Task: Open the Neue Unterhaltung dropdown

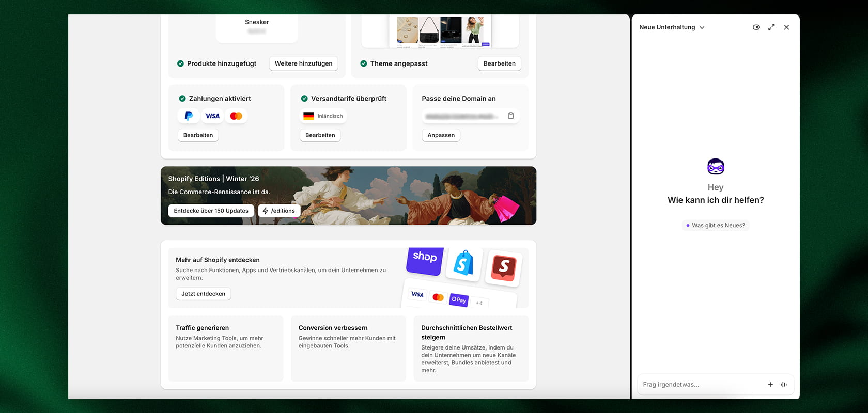Action: [x=672, y=27]
